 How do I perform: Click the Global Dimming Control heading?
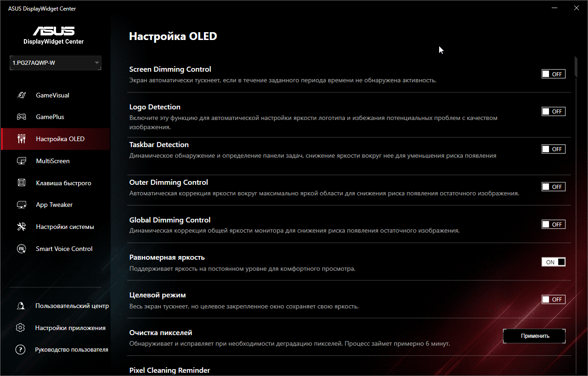[170, 220]
